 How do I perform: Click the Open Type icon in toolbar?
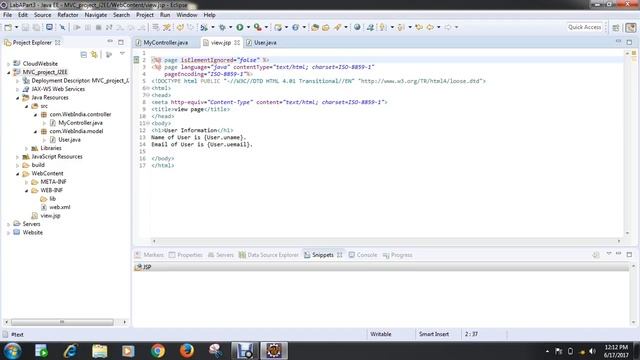pos(315,27)
